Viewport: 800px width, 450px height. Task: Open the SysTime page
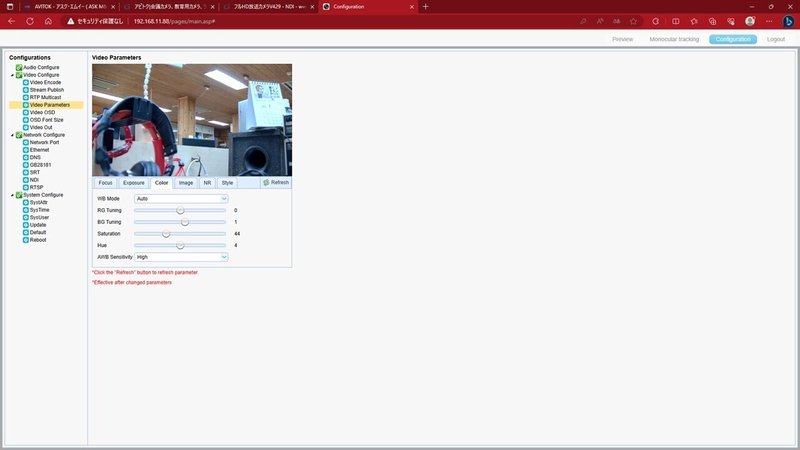pyautogui.click(x=39, y=210)
